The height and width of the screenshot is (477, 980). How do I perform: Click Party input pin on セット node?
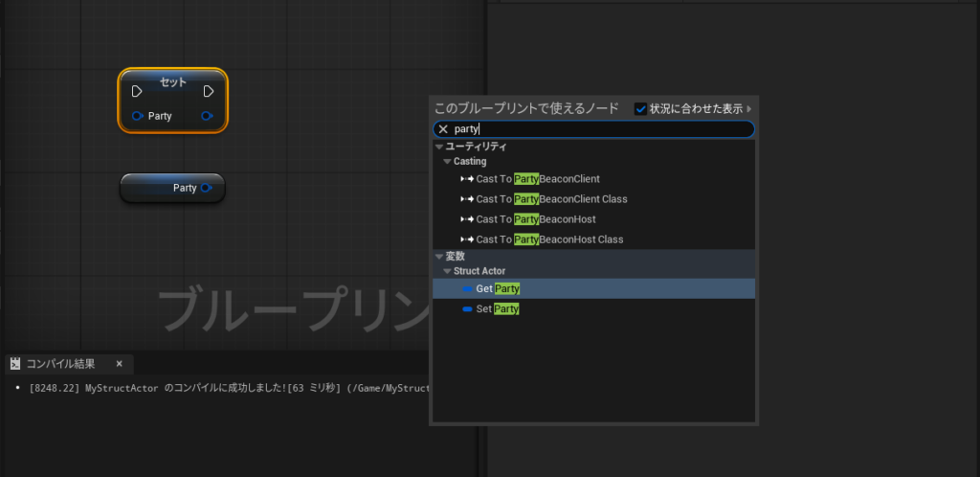click(x=138, y=116)
